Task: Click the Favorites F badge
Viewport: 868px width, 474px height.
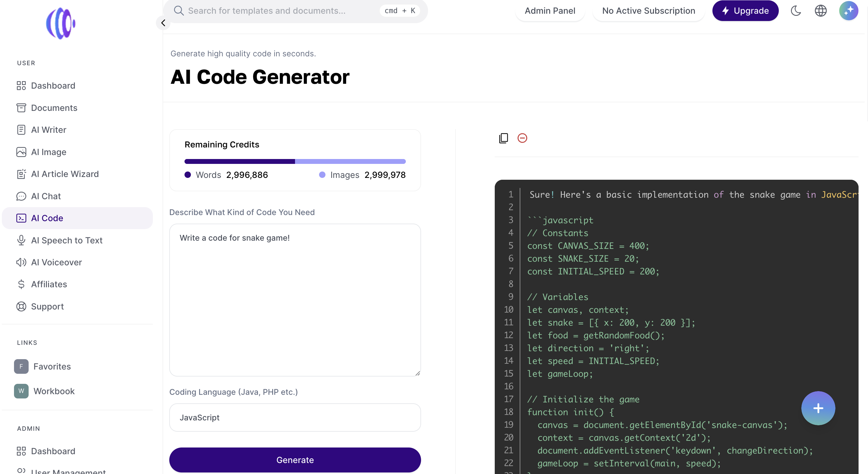Action: click(x=21, y=366)
